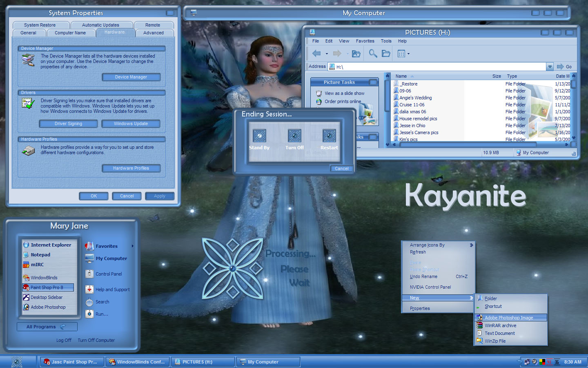
Task: Click the Folders toolbar icon
Action: (x=386, y=54)
